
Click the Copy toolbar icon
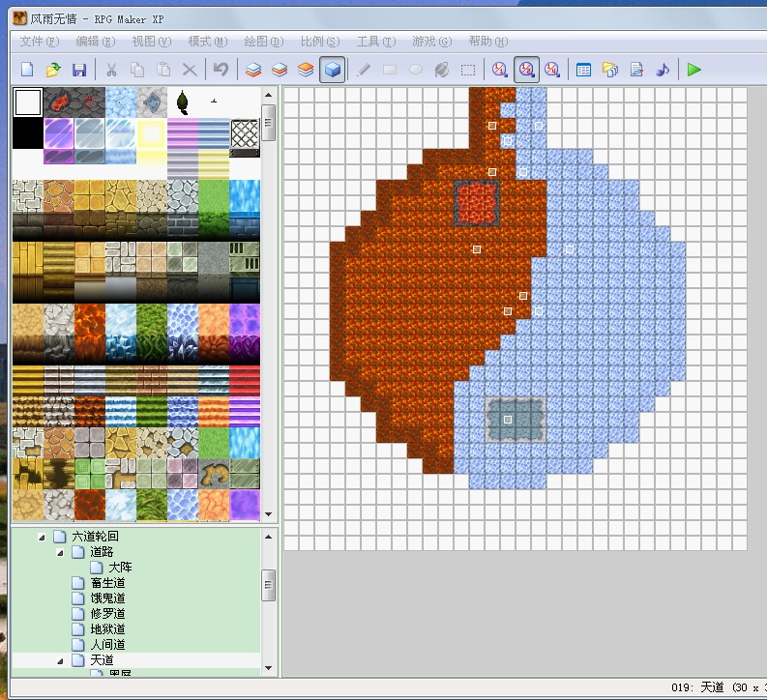pos(137,70)
